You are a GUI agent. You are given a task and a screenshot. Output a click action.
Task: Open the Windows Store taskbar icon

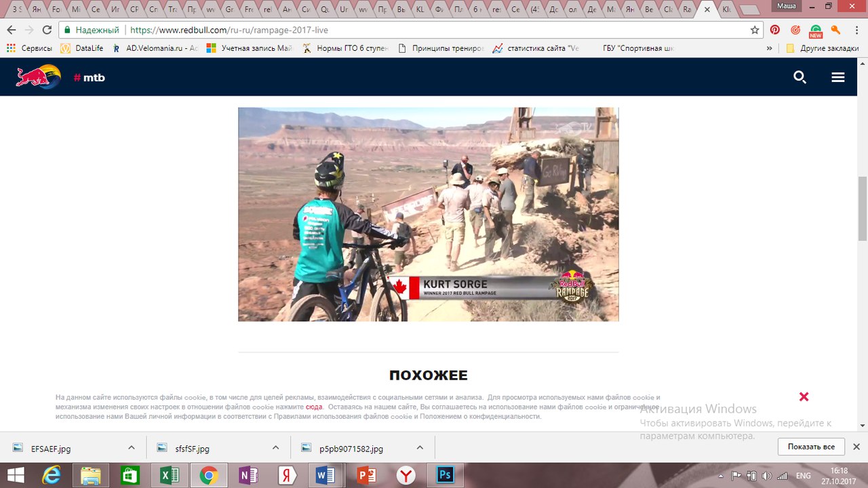coord(130,475)
